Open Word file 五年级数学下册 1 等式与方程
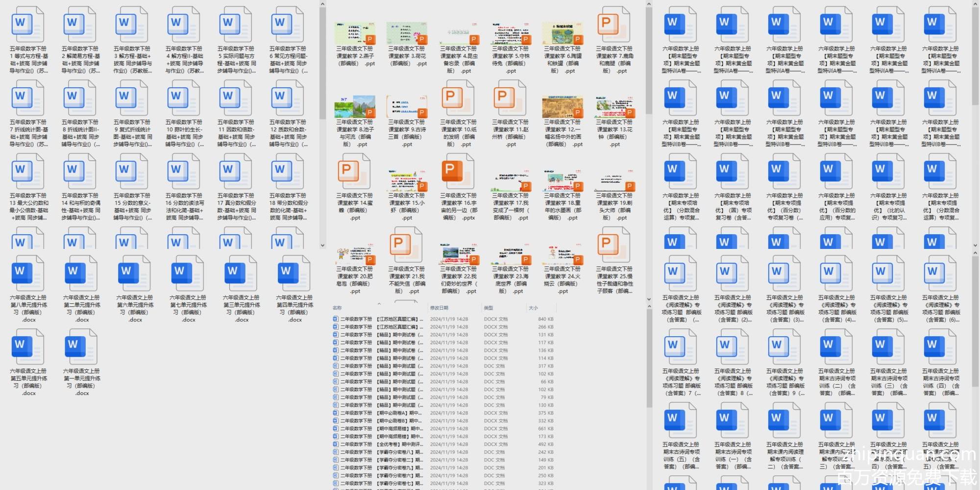 [28, 25]
